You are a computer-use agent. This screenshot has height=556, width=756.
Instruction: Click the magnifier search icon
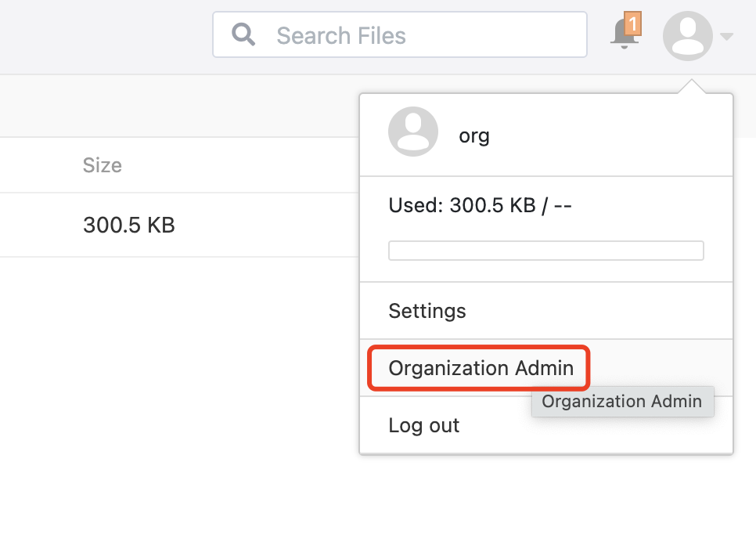(243, 34)
